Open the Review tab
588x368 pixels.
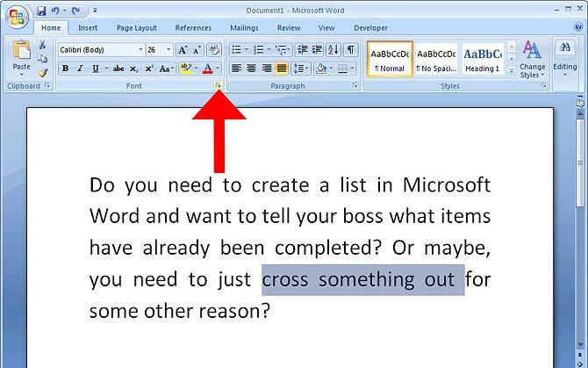(x=289, y=28)
